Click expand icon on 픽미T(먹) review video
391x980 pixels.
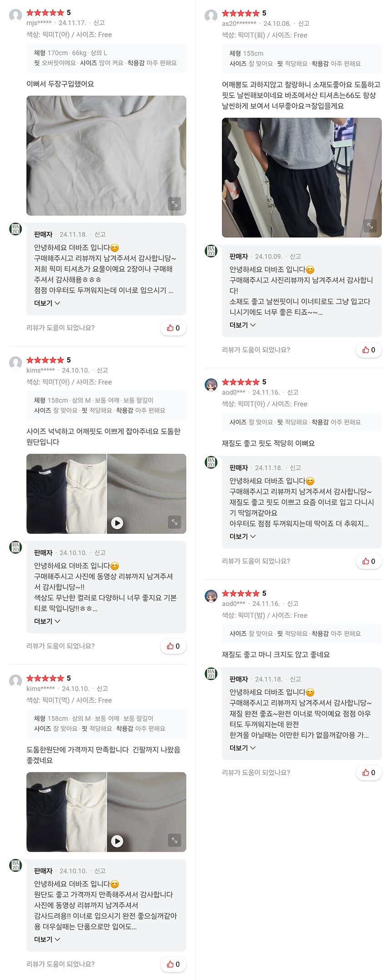175,840
